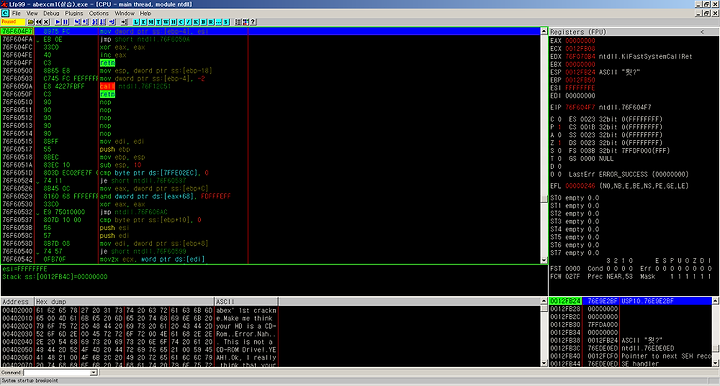
Task: Open the Plugins menu
Action: tap(74, 13)
